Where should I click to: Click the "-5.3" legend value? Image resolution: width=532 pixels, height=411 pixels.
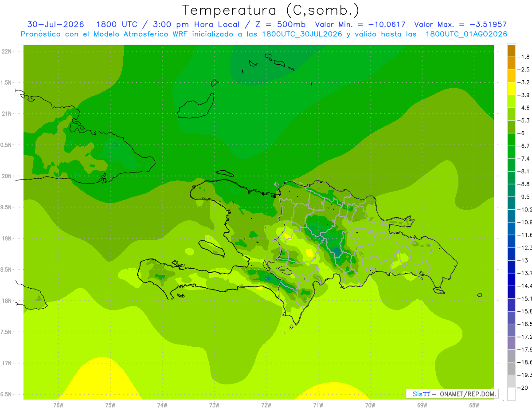[524, 121]
